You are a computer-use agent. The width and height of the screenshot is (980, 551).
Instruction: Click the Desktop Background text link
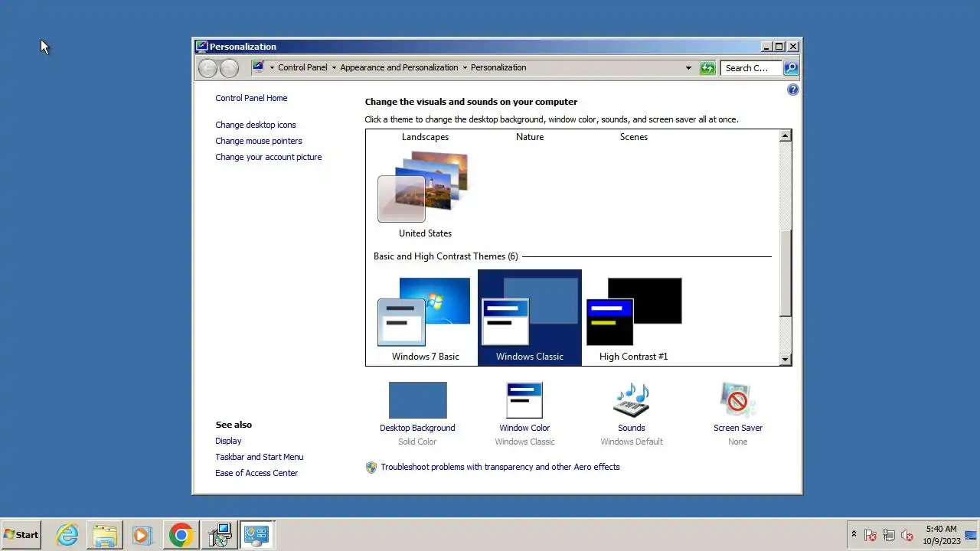(417, 428)
